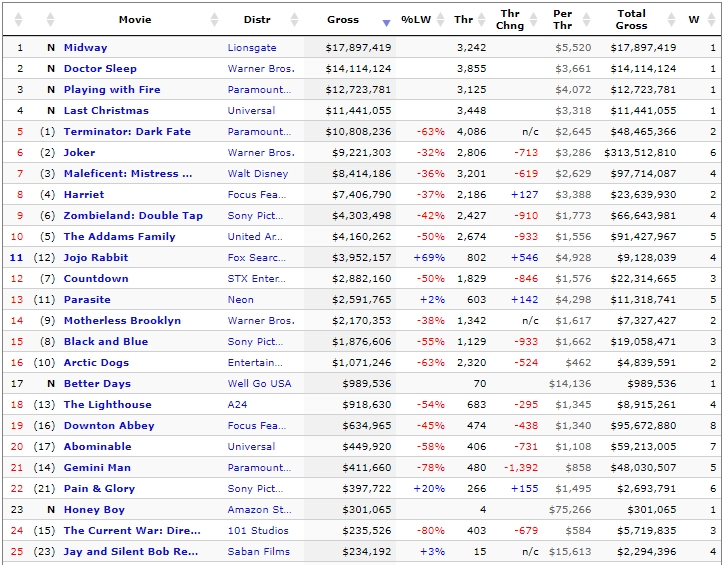Click the Total Gross header text

point(631,19)
